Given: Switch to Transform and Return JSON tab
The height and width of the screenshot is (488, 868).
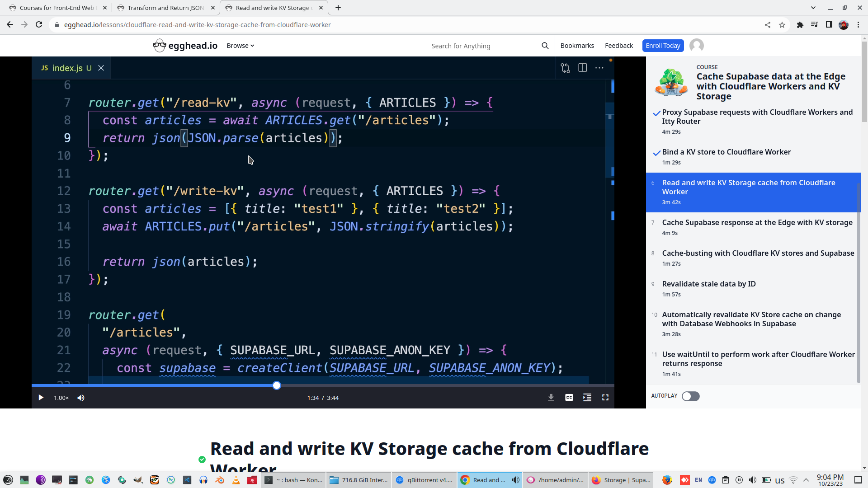Looking at the screenshot, I should (x=165, y=8).
